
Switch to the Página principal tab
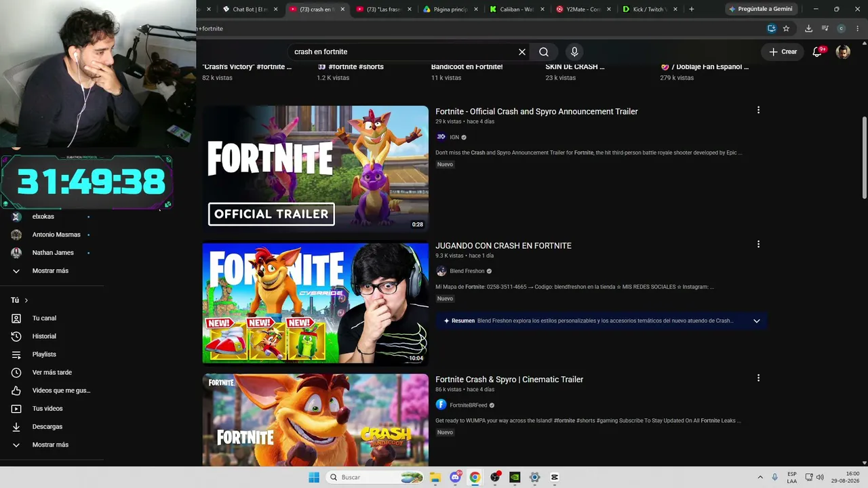pos(448,9)
